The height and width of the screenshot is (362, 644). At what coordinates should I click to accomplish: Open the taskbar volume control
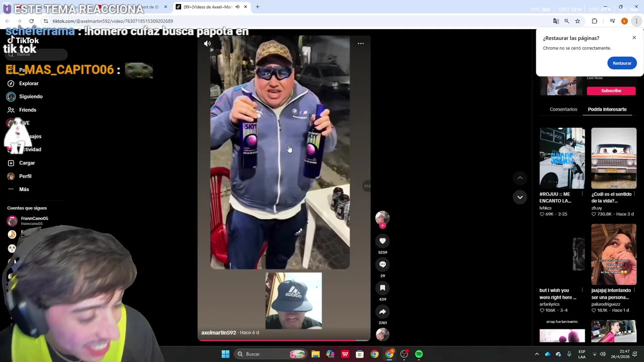point(603,354)
